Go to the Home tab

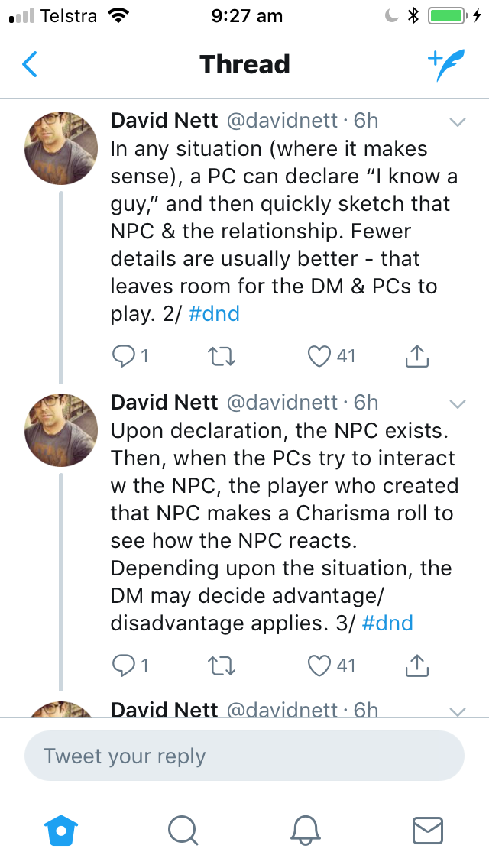61,829
